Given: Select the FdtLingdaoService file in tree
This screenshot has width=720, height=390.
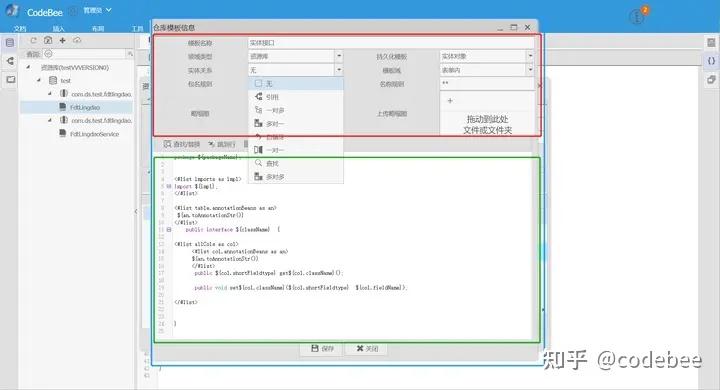Looking at the screenshot, I should [94, 134].
